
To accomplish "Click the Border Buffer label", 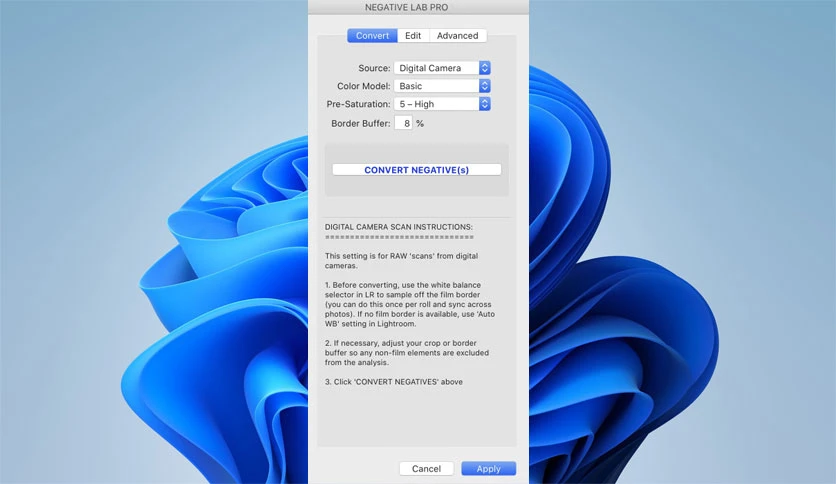I will click(x=361, y=123).
